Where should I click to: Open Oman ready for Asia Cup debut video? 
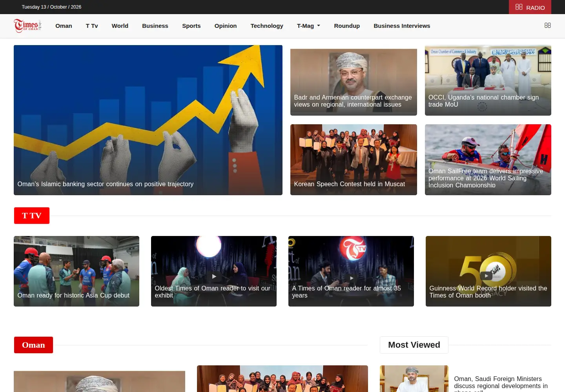(x=77, y=271)
